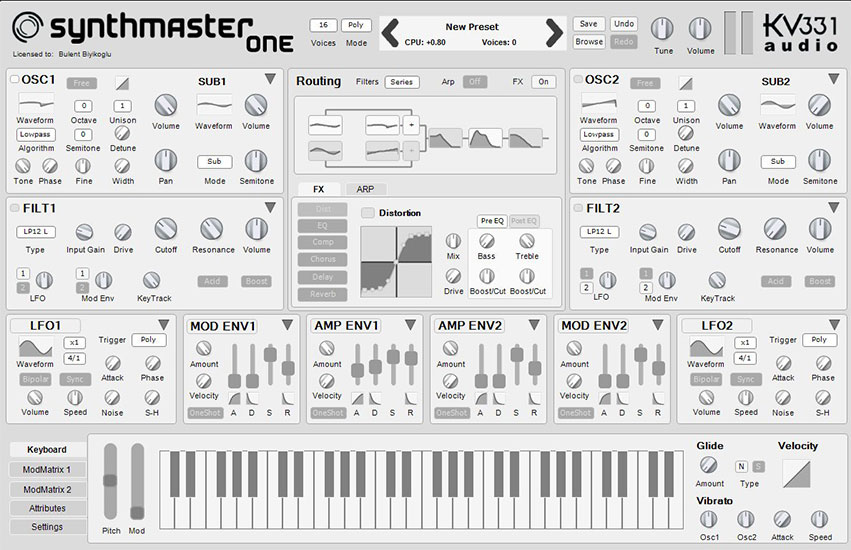Toggle the Distortion effect checkbox
This screenshot has height=550, width=851.
click(368, 213)
